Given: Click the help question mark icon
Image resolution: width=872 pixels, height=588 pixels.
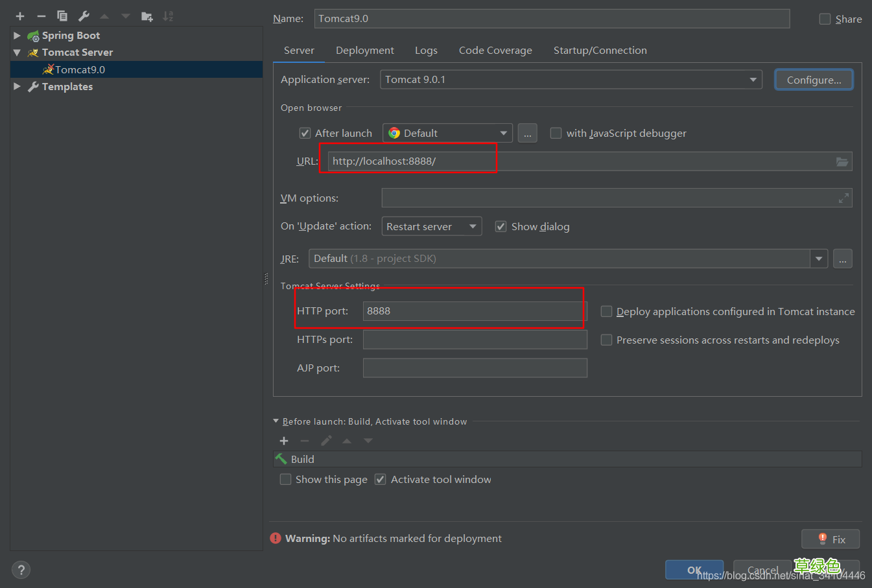Looking at the screenshot, I should (21, 570).
